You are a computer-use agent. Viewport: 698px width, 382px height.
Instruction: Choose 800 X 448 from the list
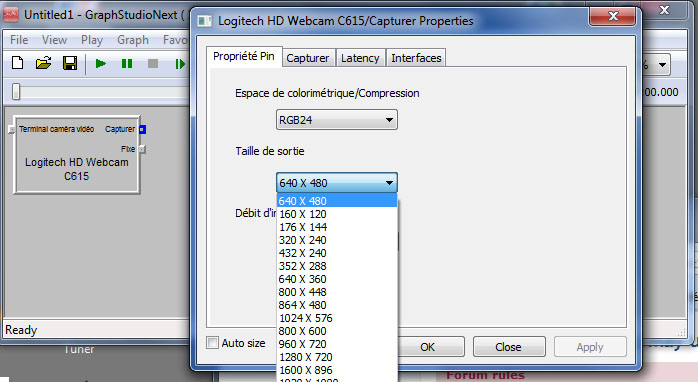coord(337,292)
